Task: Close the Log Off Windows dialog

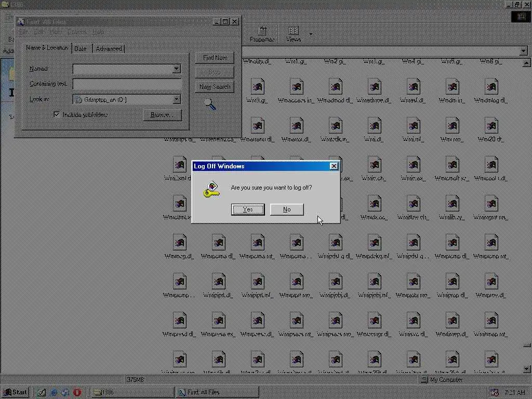Action: point(334,166)
